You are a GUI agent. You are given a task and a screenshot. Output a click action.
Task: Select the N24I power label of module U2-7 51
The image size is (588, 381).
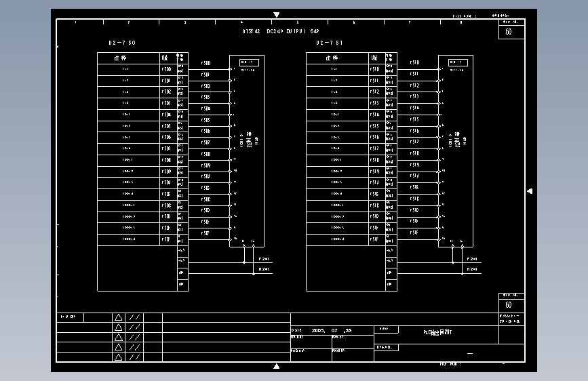[472, 269]
